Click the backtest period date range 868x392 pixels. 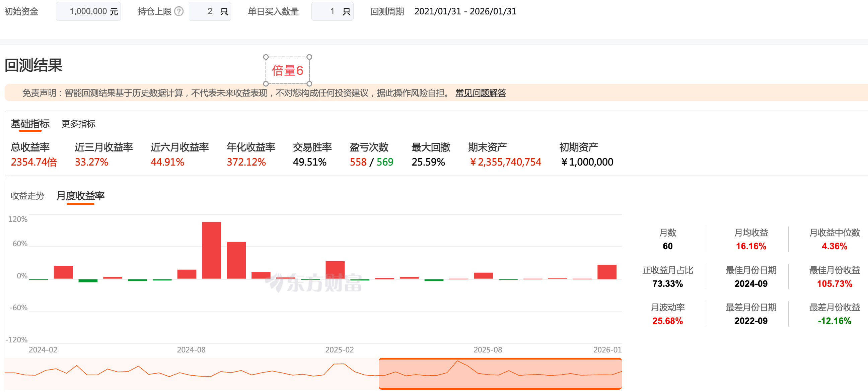[465, 11]
